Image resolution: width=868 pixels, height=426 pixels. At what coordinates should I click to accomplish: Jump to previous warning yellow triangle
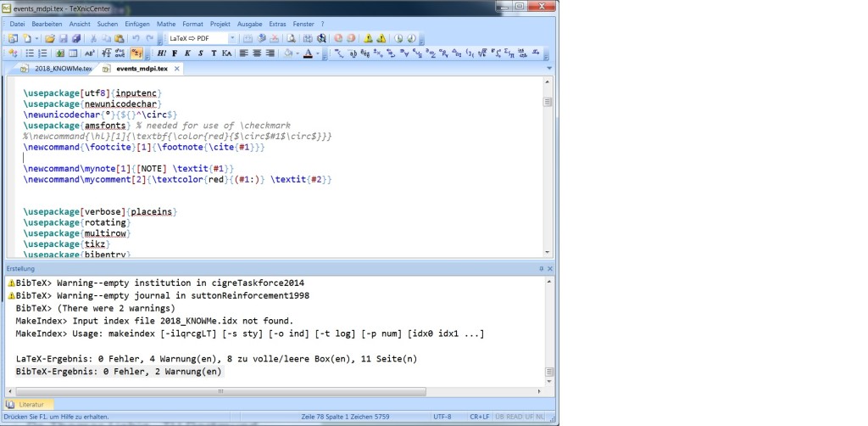[381, 38]
